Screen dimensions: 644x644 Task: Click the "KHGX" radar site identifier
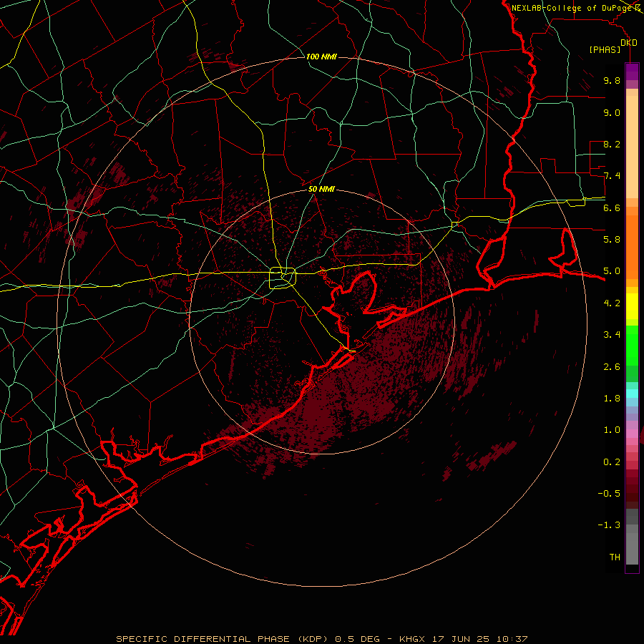pyautogui.click(x=414, y=639)
